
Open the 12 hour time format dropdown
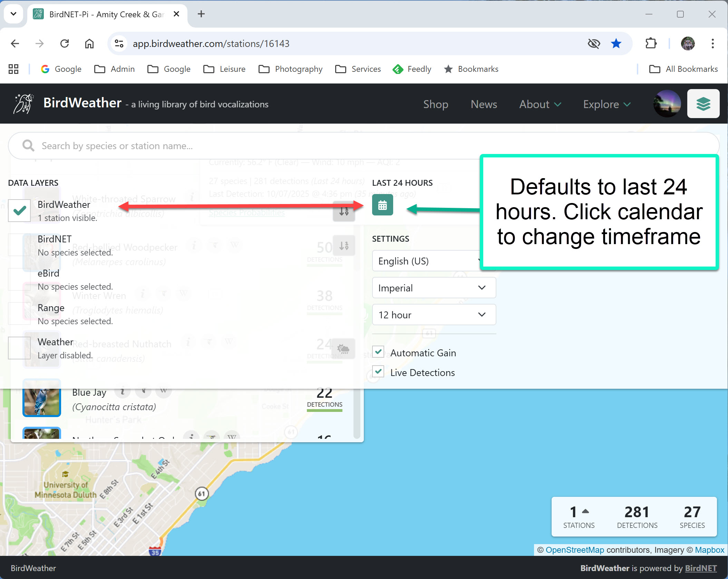click(x=434, y=315)
